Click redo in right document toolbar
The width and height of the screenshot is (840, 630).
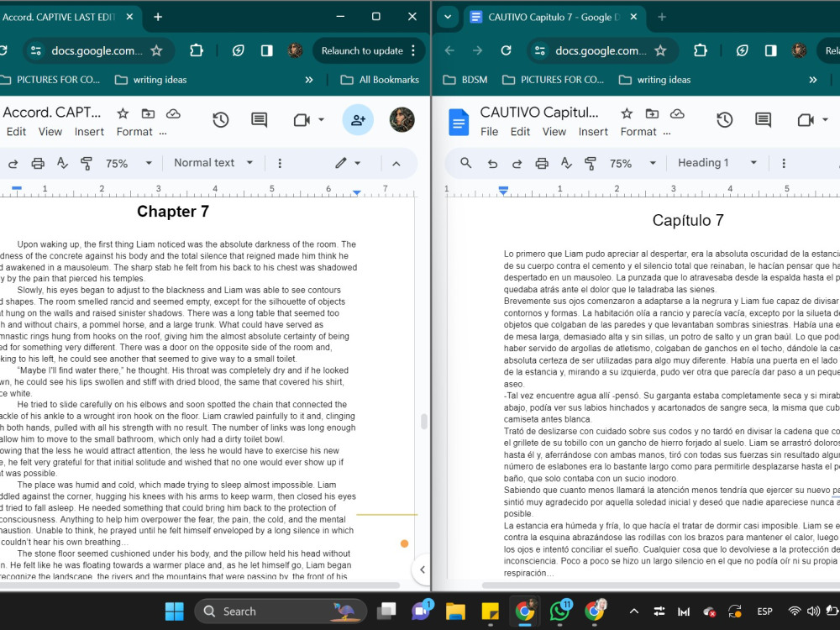pos(517,164)
